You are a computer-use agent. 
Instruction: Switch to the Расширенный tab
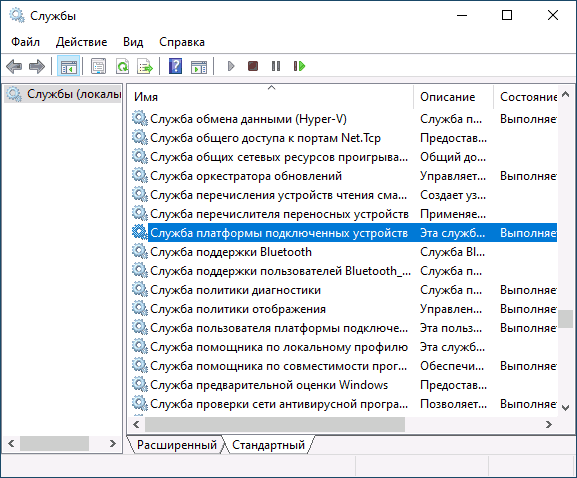[176, 445]
